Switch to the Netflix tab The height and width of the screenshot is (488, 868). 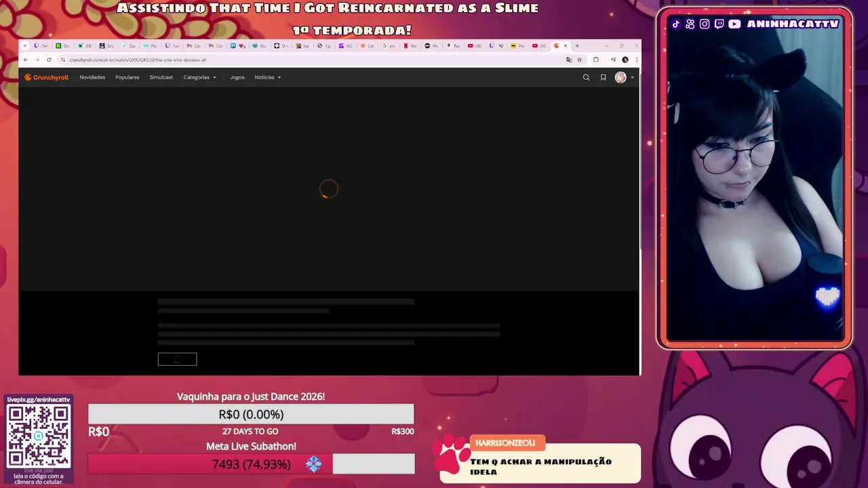coord(411,46)
